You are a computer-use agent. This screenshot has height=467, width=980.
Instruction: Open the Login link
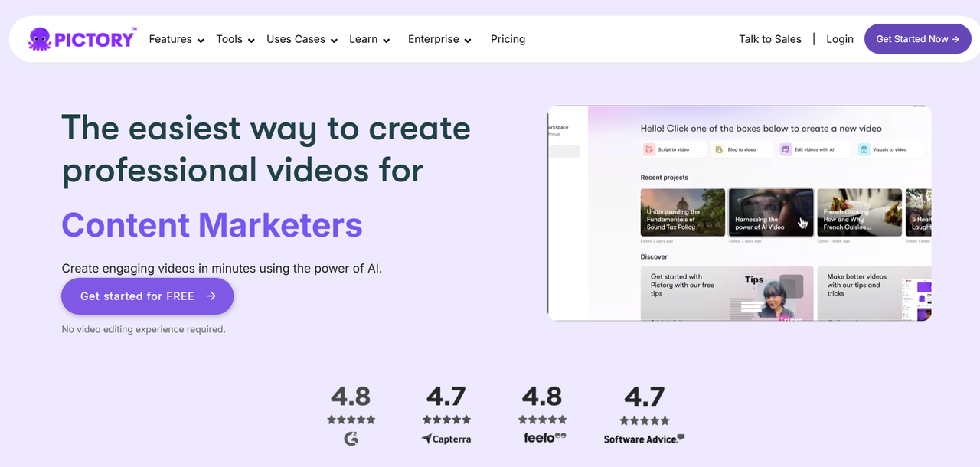(x=840, y=39)
